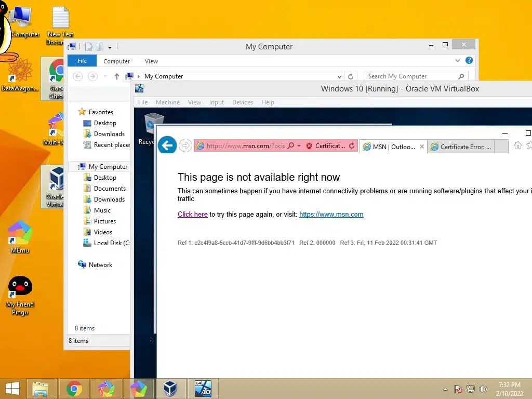Open File Explorer from the taskbar
The width and height of the screenshot is (532, 399).
click(x=41, y=389)
